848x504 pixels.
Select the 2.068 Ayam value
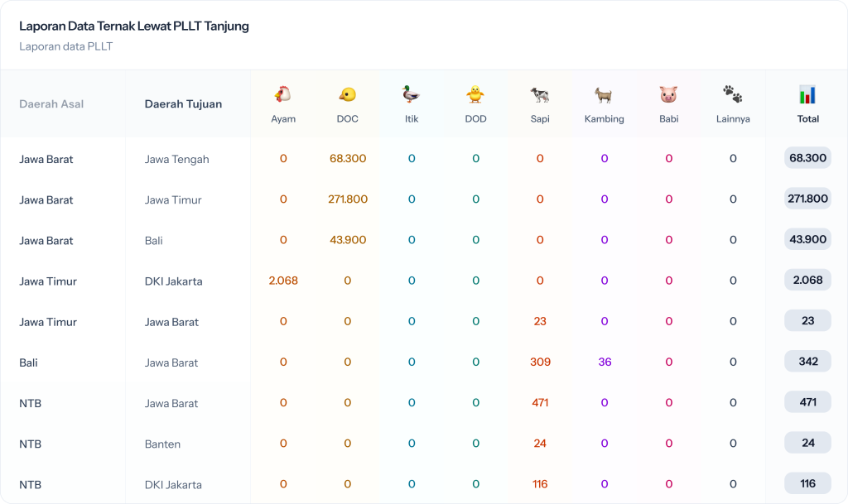click(x=283, y=281)
